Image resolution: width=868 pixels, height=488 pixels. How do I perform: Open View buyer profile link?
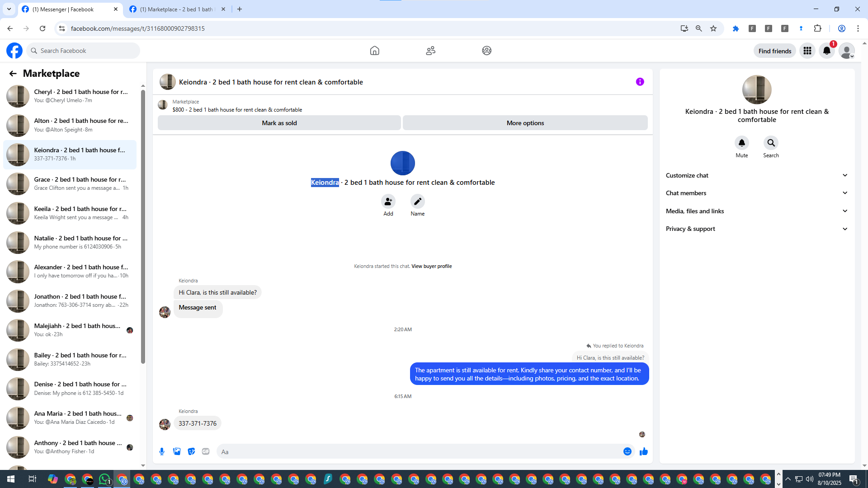431,266
